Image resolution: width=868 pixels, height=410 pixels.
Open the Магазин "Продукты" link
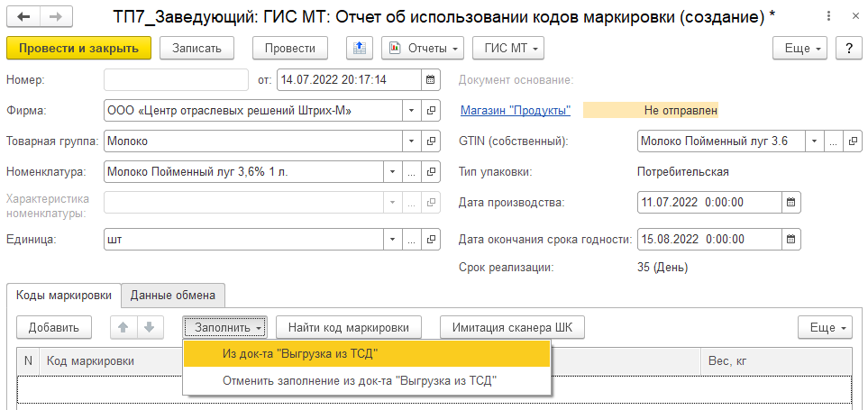tap(516, 111)
